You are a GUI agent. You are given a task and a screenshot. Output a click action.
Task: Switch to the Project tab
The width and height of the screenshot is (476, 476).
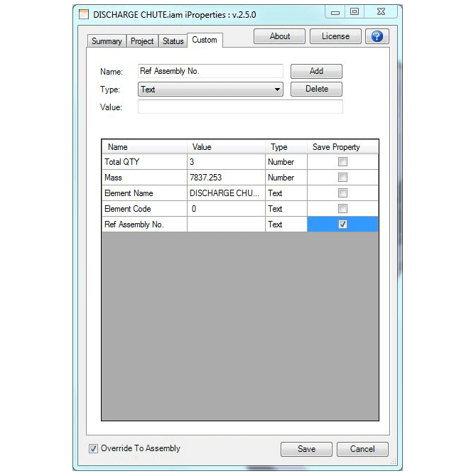pos(142,41)
